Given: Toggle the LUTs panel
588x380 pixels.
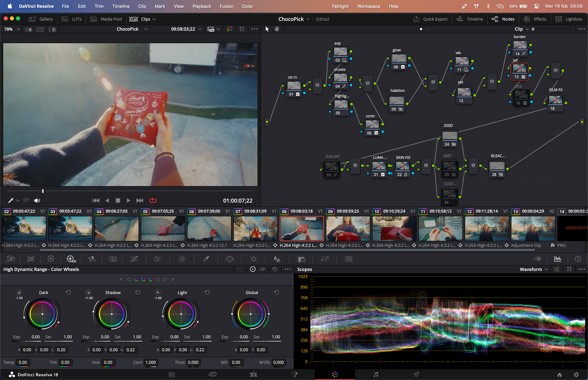Looking at the screenshot, I should point(71,19).
